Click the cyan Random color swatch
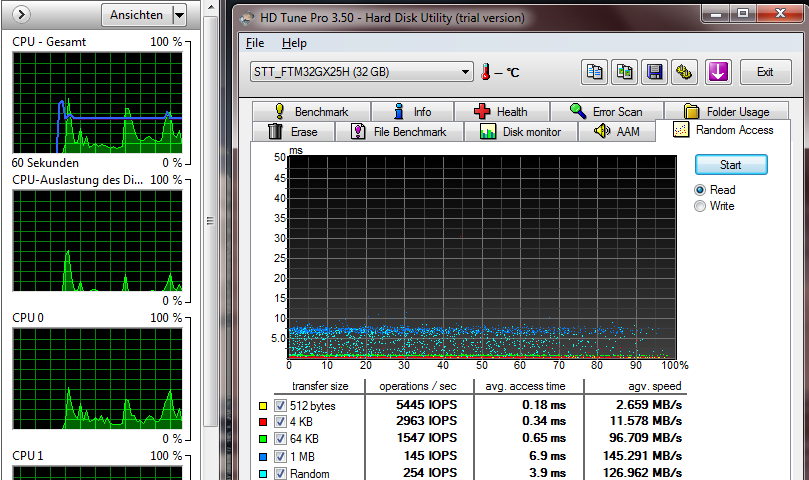809x480 pixels. (263, 474)
